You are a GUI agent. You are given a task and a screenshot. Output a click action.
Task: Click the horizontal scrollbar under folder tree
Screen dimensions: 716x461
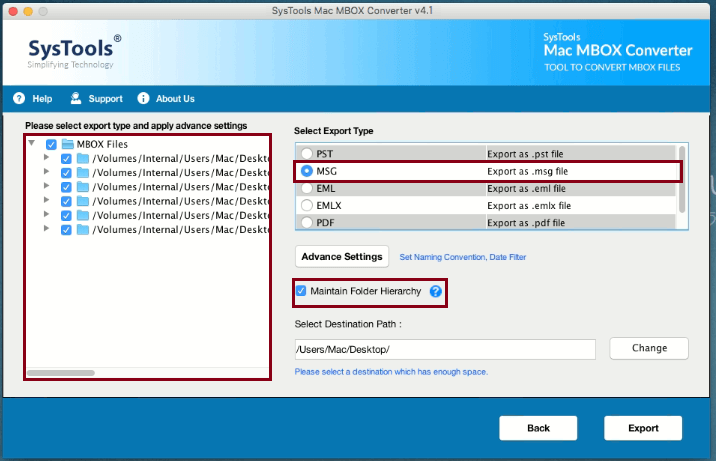click(x=61, y=373)
